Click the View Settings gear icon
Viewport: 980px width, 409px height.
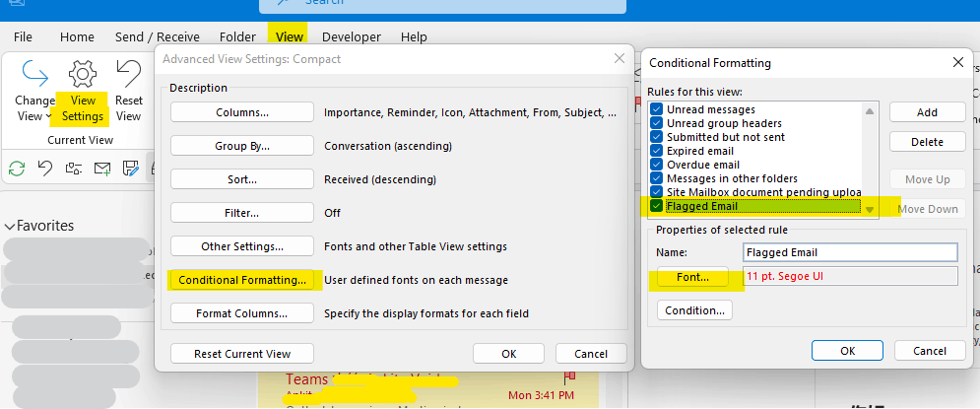83,73
